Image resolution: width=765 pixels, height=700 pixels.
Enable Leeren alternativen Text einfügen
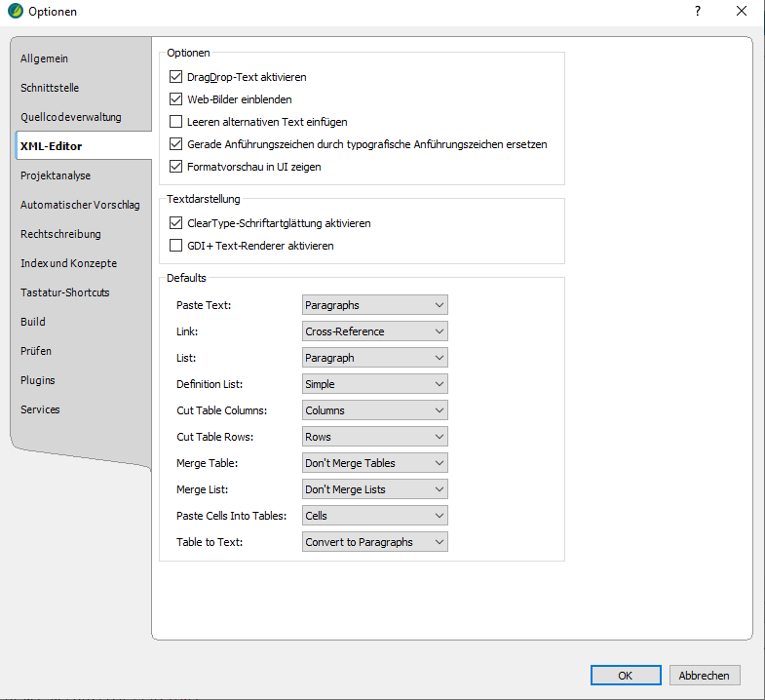coord(176,122)
